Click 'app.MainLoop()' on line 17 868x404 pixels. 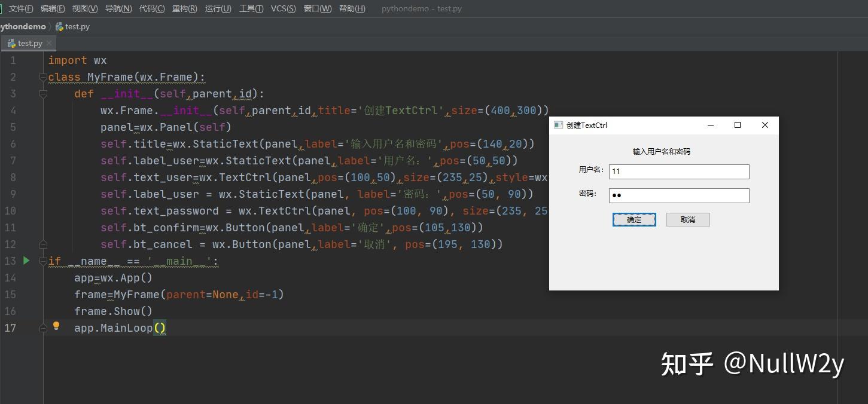tap(120, 328)
